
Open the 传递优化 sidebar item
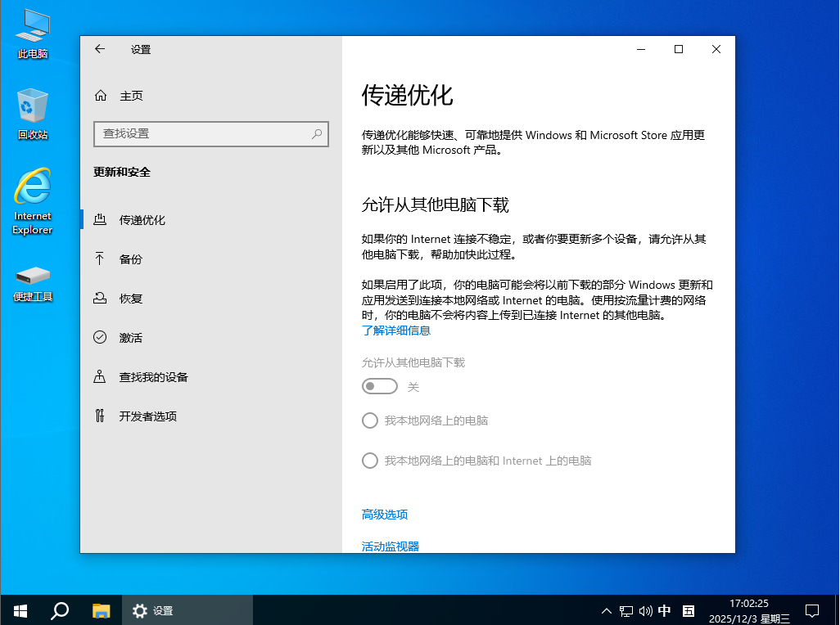(x=142, y=220)
